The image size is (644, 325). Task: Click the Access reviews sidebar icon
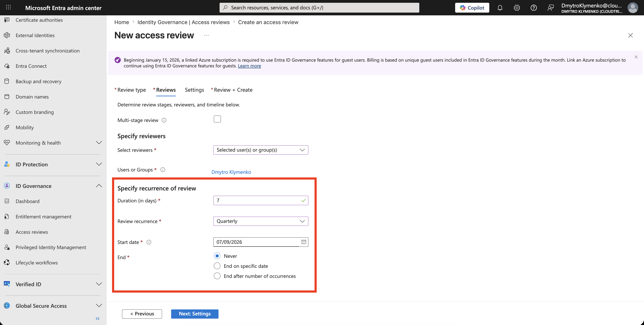point(7,232)
